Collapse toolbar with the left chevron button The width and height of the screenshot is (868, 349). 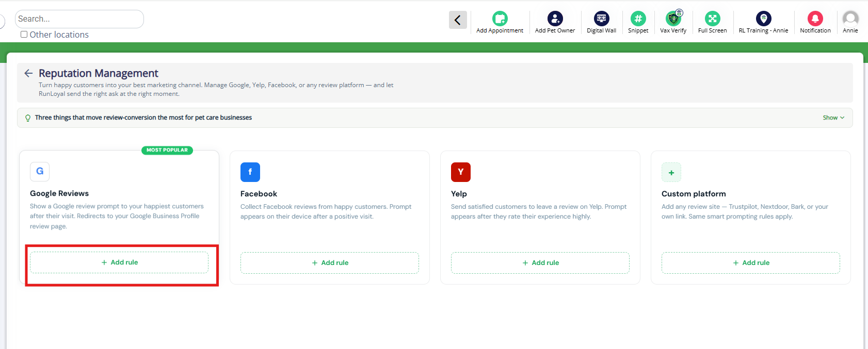tap(458, 20)
